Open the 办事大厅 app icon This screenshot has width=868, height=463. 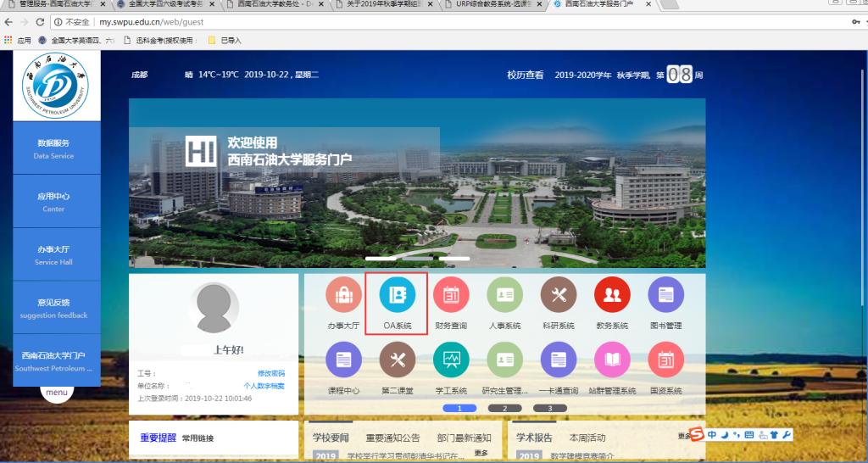(343, 295)
